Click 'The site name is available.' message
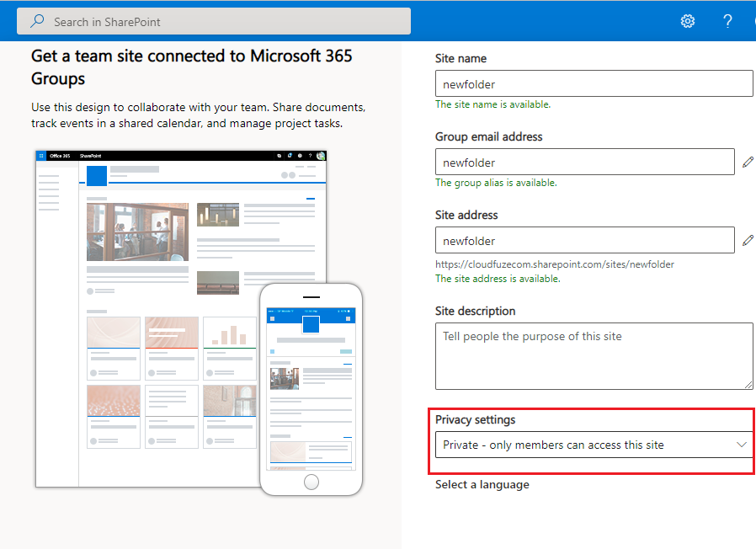The width and height of the screenshot is (756, 549). pyautogui.click(x=492, y=104)
